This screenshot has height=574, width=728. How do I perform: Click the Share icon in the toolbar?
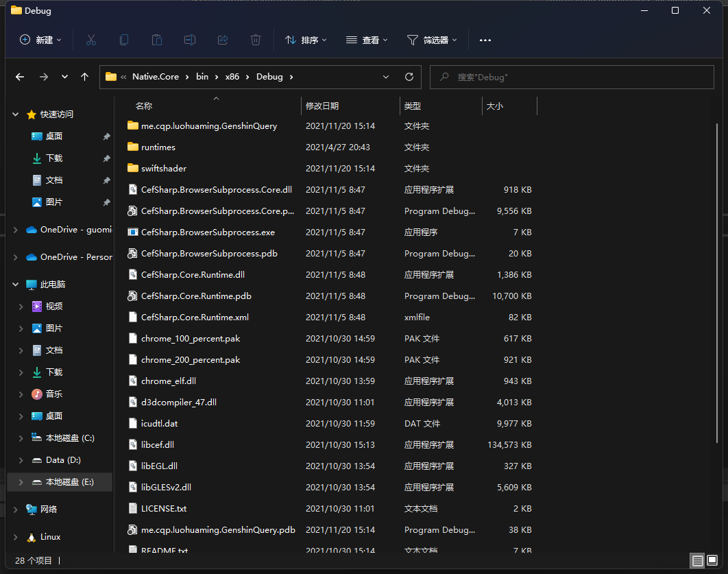(223, 40)
